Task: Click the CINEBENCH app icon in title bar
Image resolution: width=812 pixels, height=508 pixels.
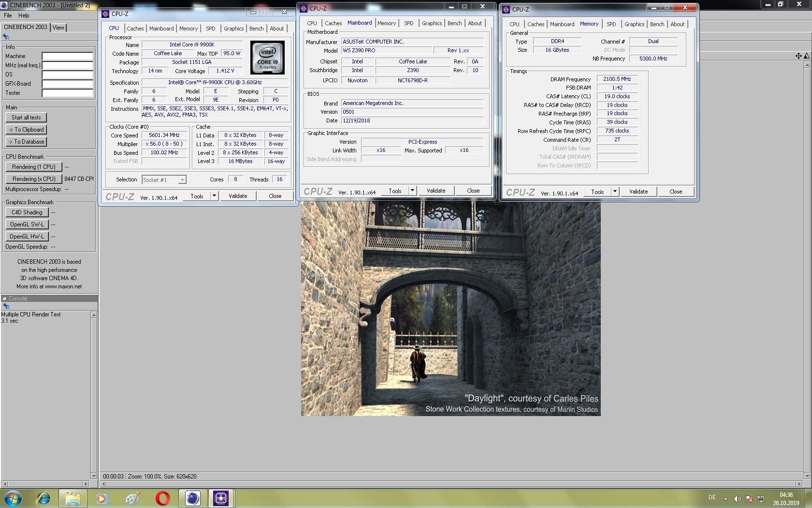Action: tap(4, 5)
